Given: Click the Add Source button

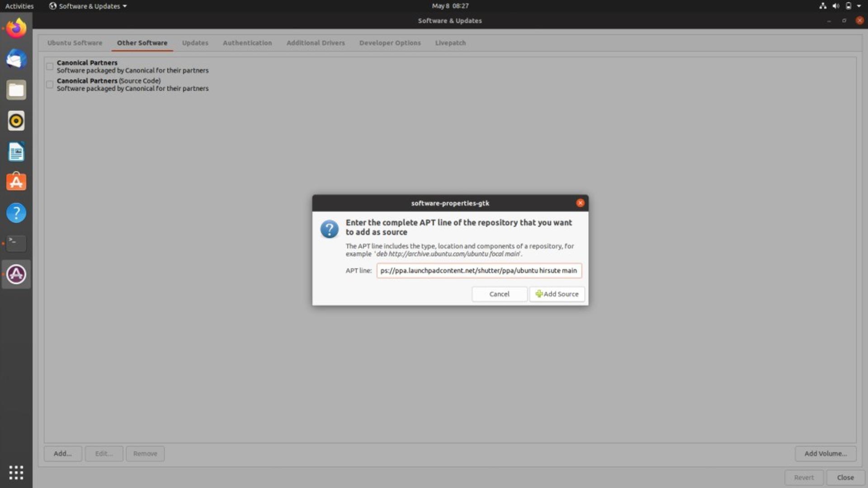Looking at the screenshot, I should pyautogui.click(x=557, y=294).
